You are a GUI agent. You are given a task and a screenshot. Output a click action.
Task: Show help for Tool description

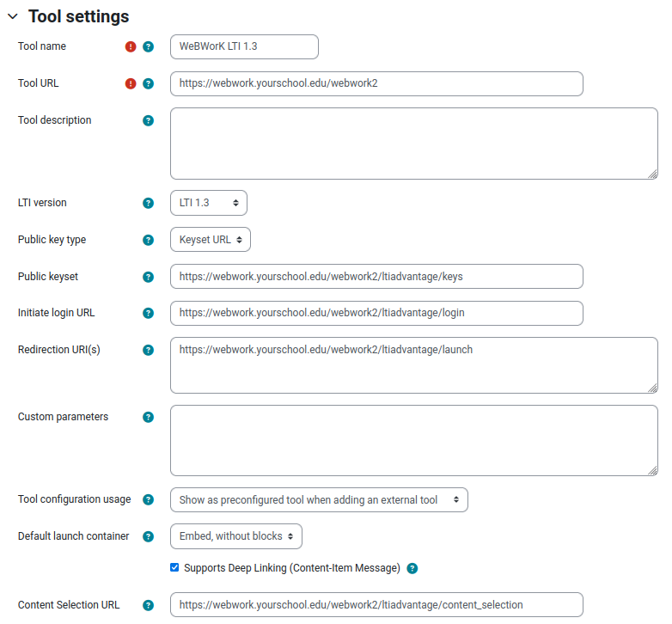pyautogui.click(x=149, y=120)
